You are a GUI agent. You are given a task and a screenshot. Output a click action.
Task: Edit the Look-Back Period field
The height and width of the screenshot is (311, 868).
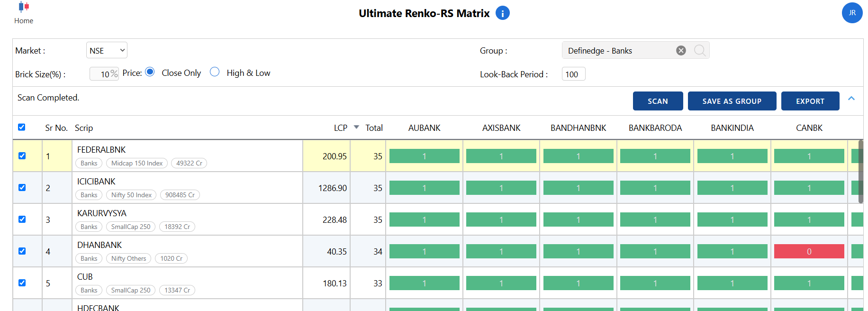click(x=573, y=74)
